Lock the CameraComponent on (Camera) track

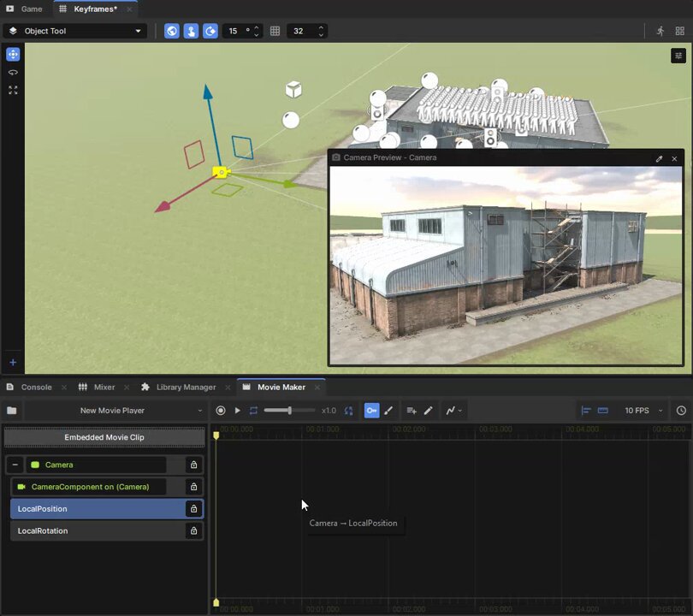[193, 487]
